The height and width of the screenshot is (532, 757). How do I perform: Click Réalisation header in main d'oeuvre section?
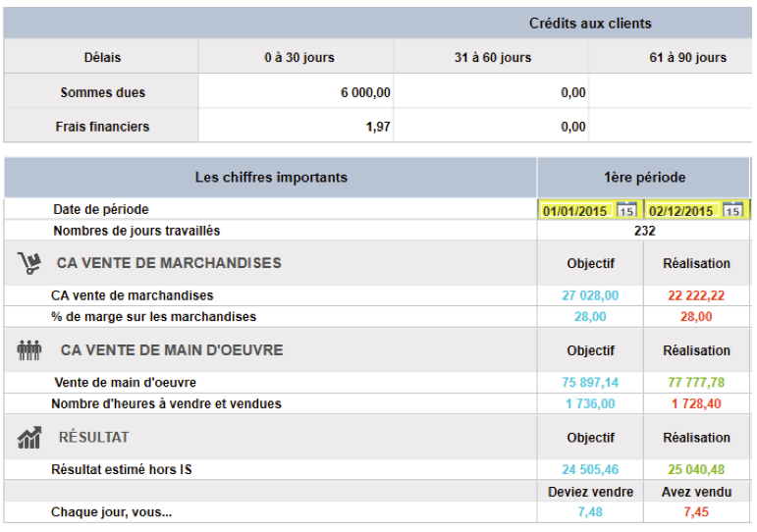click(x=697, y=350)
